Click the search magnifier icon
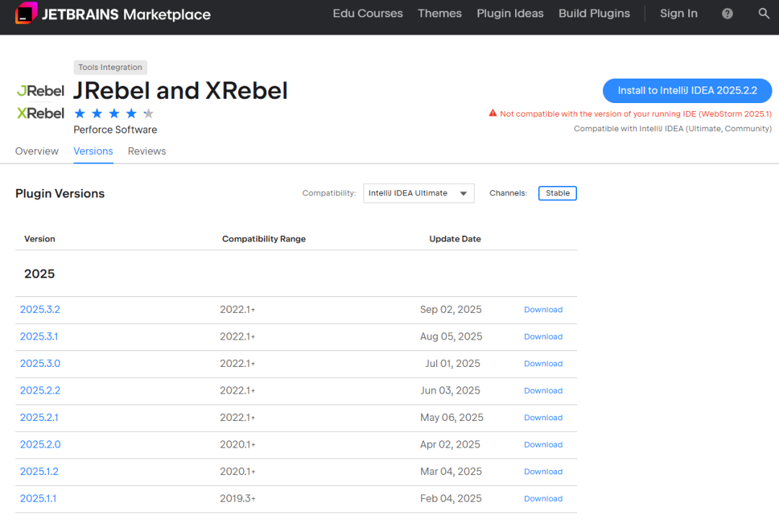Screen dimensions: 779x532 pos(764,14)
